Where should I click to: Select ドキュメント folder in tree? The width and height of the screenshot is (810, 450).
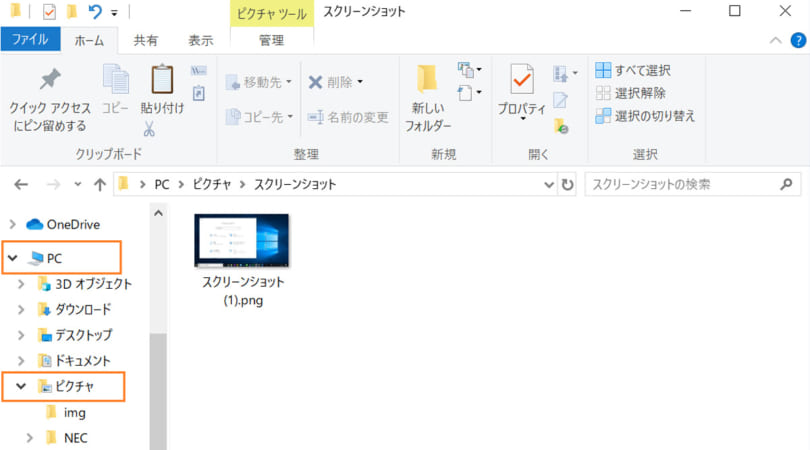(x=83, y=361)
